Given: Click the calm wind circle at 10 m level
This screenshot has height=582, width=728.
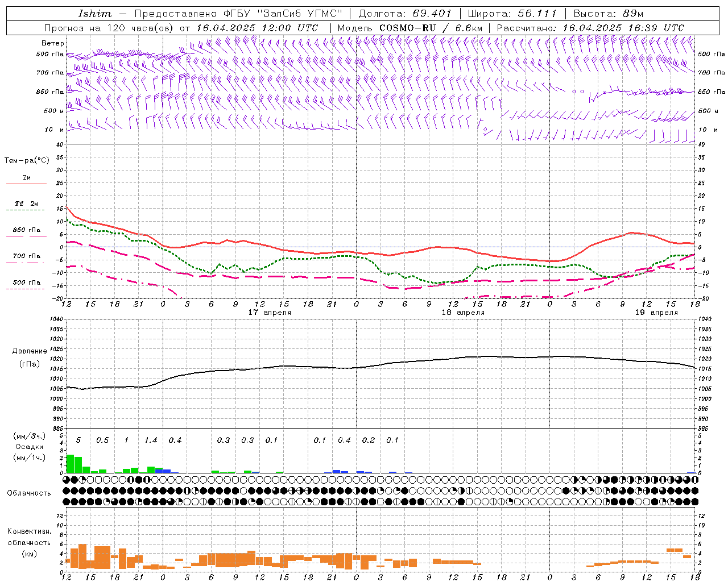Looking at the screenshot, I should [x=485, y=130].
